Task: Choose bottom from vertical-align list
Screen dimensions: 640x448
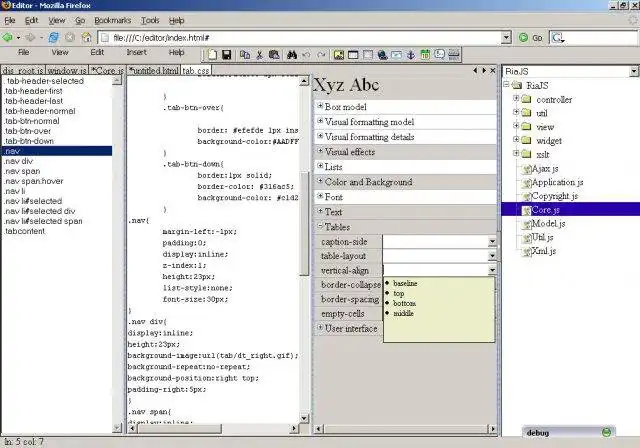Action: [404, 303]
